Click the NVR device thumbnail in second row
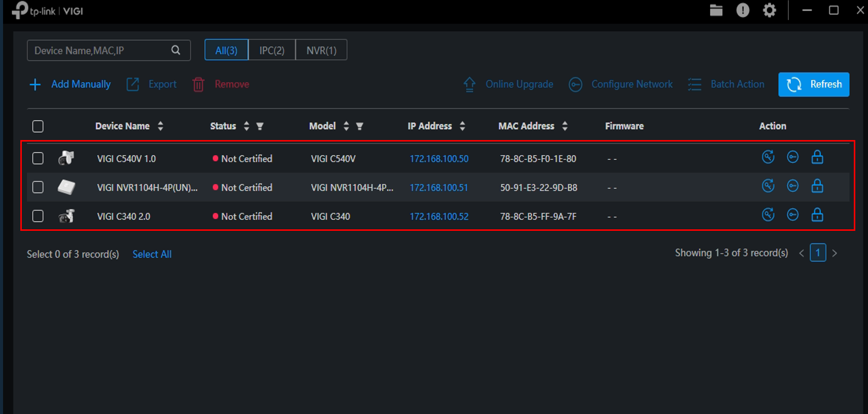The image size is (868, 414). coord(66,187)
